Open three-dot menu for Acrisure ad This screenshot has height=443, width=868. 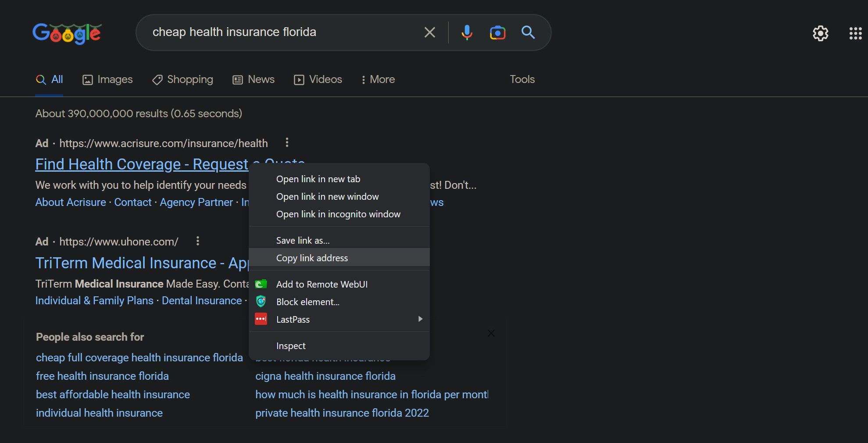coord(287,143)
